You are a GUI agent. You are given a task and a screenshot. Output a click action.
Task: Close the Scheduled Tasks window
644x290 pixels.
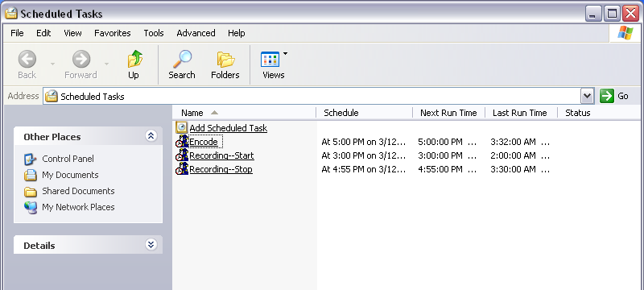631,14
